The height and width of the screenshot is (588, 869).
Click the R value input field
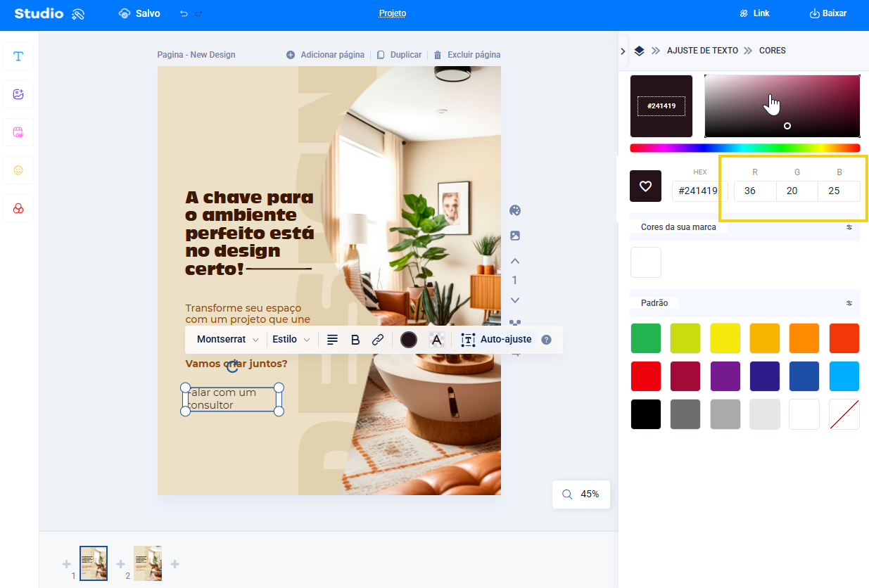[755, 191]
